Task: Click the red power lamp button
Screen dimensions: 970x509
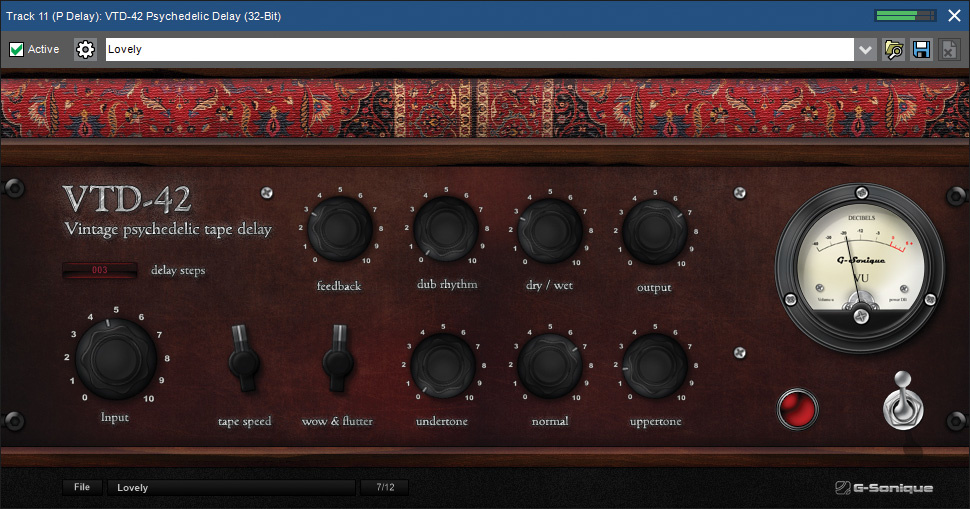Action: point(797,409)
